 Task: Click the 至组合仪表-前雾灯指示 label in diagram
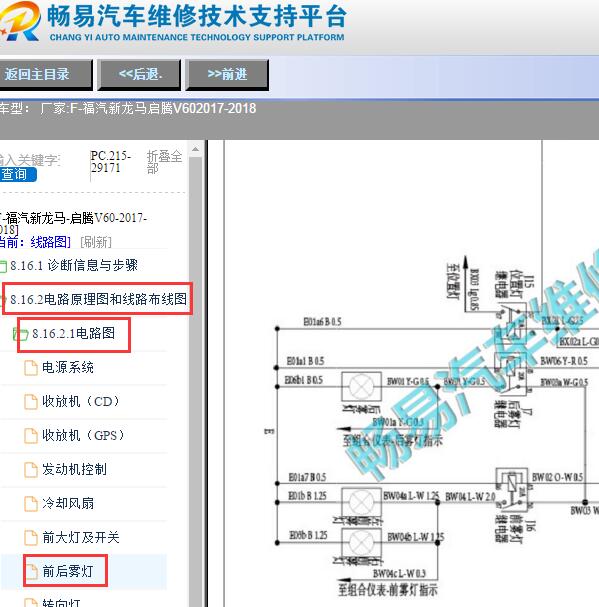coord(388,590)
